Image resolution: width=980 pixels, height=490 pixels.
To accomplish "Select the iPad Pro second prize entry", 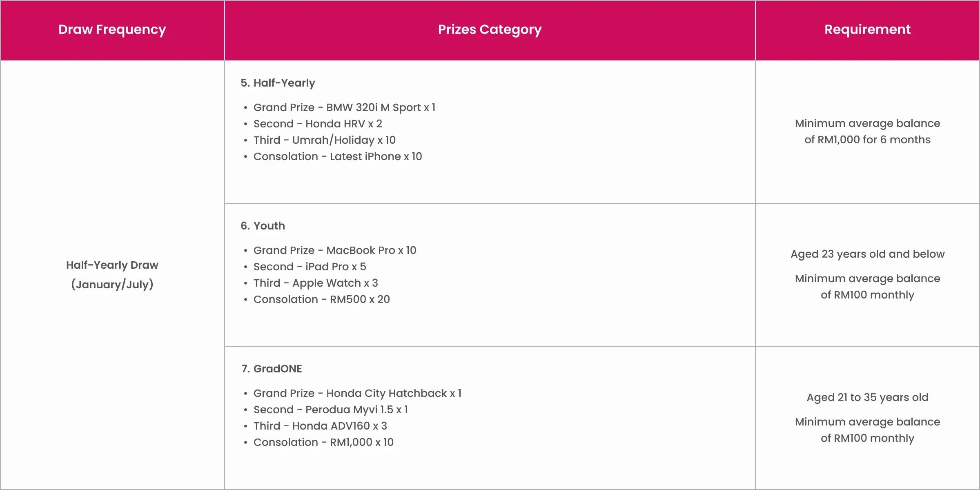I will pos(310,267).
